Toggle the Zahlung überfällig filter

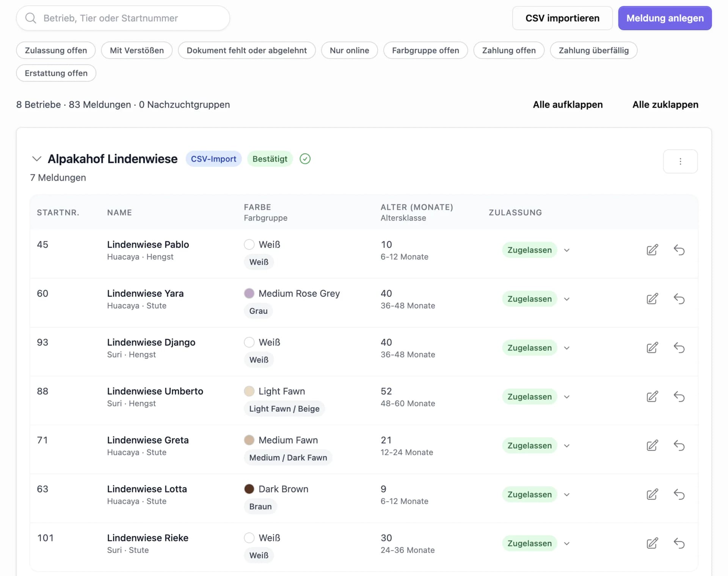(593, 50)
